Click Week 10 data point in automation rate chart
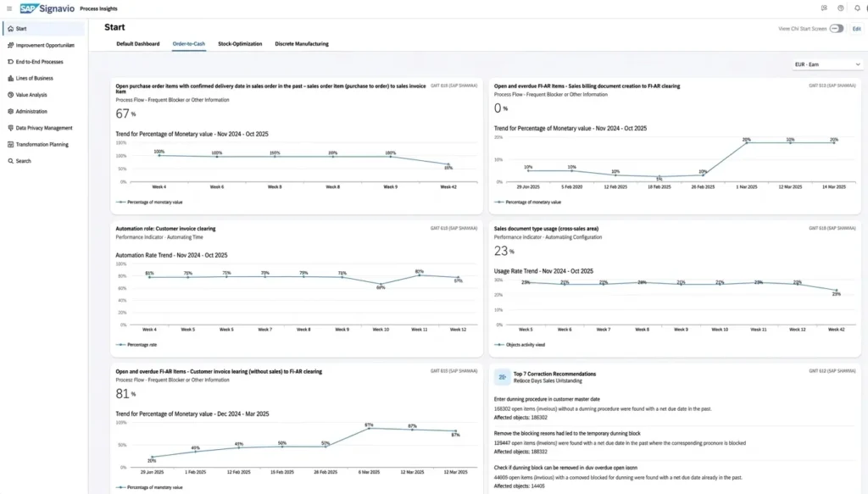 [381, 285]
